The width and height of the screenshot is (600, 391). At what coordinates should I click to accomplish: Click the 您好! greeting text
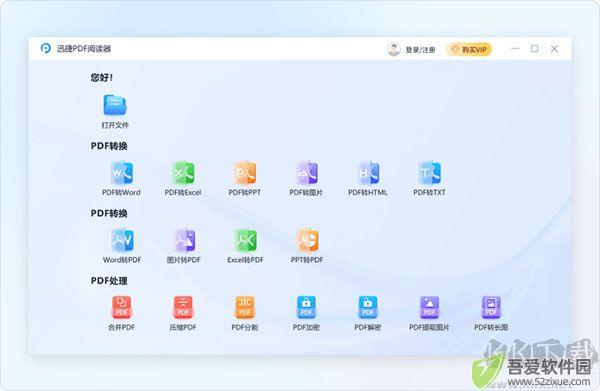(102, 78)
